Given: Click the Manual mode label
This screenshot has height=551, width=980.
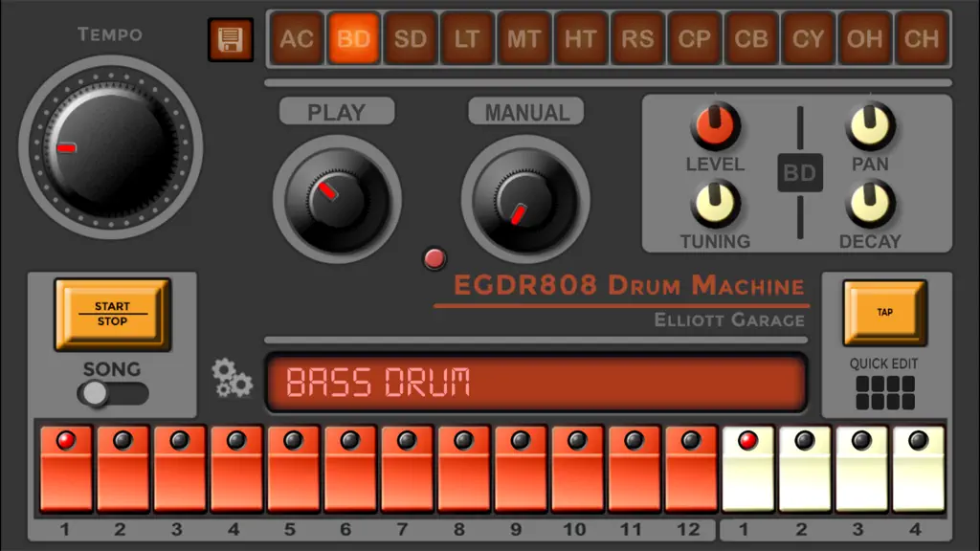Looking at the screenshot, I should click(526, 112).
